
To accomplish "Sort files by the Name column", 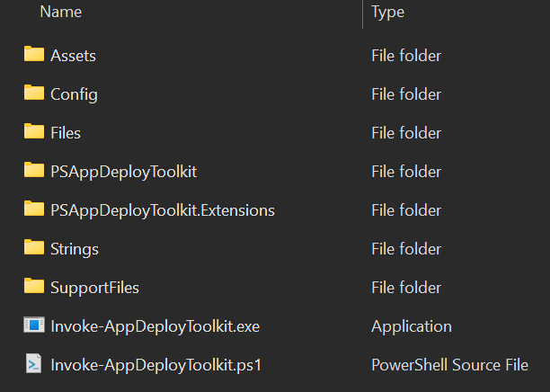I will click(61, 12).
